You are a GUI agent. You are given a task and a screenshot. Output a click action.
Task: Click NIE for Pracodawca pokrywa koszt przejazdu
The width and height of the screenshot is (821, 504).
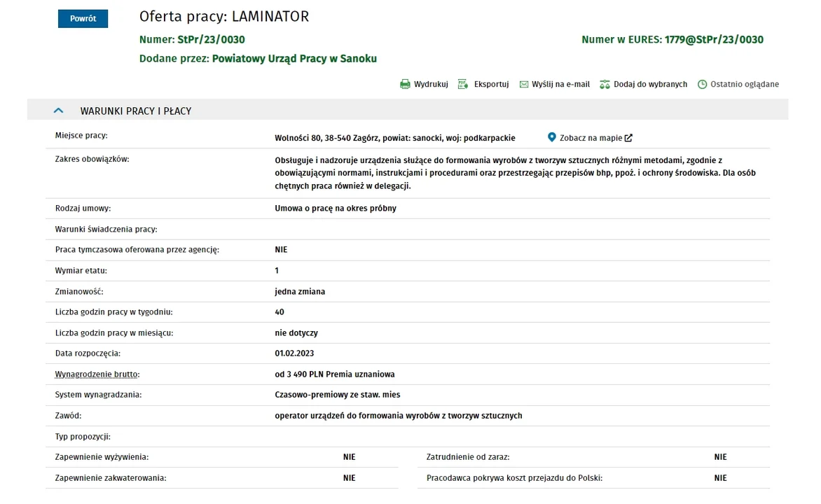720,478
